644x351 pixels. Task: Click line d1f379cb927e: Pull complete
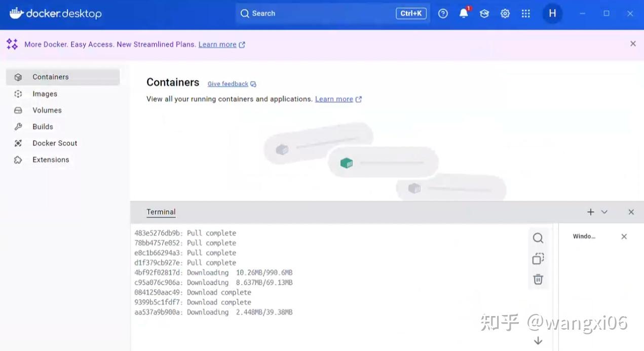pos(185,263)
